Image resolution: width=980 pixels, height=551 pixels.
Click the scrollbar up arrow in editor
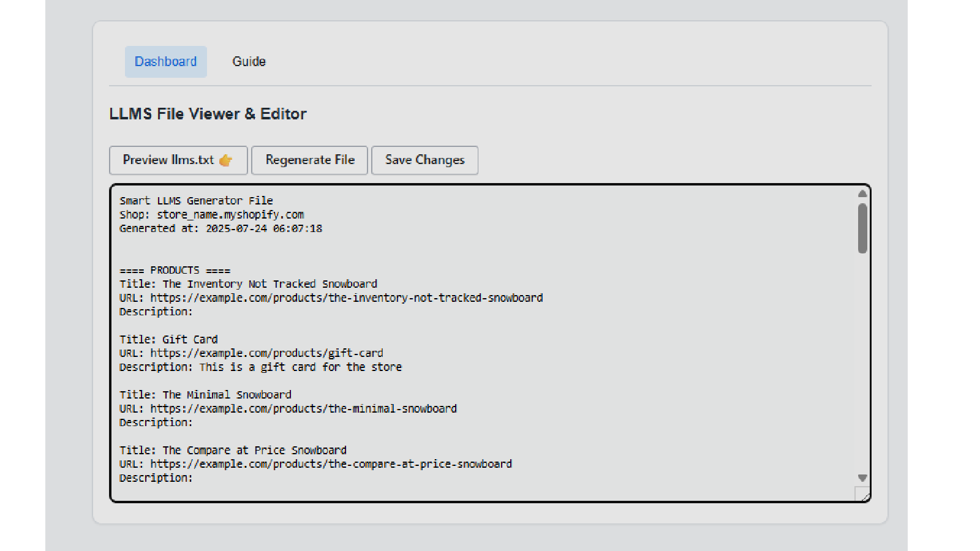pyautogui.click(x=862, y=193)
